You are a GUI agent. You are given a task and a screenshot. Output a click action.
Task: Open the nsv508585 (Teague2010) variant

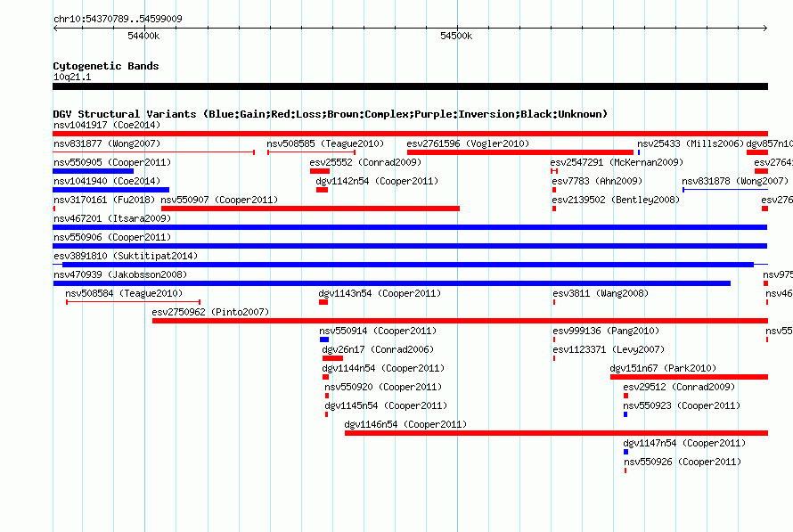325,143
